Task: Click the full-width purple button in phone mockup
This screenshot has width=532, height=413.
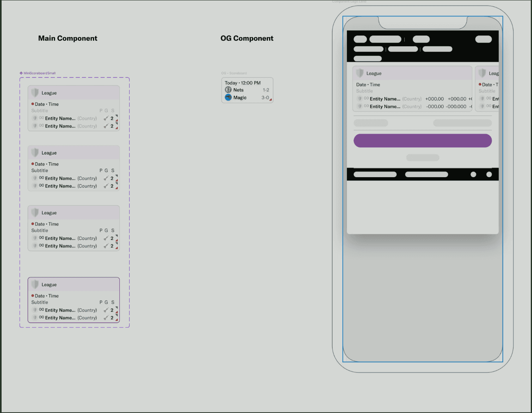Action: [423, 140]
